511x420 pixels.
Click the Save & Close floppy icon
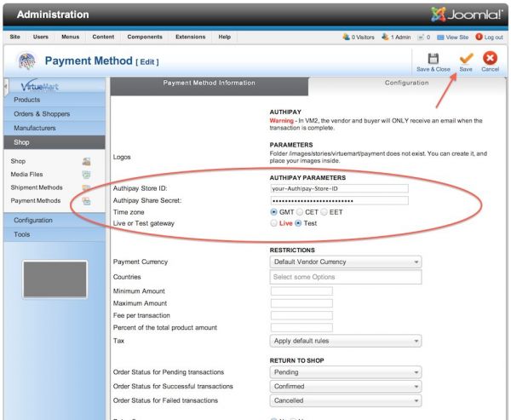click(433, 59)
